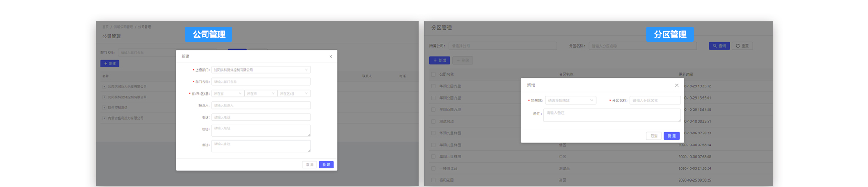Click the 查询 search button with magnifier icon
The image size is (868, 187).
tap(719, 46)
